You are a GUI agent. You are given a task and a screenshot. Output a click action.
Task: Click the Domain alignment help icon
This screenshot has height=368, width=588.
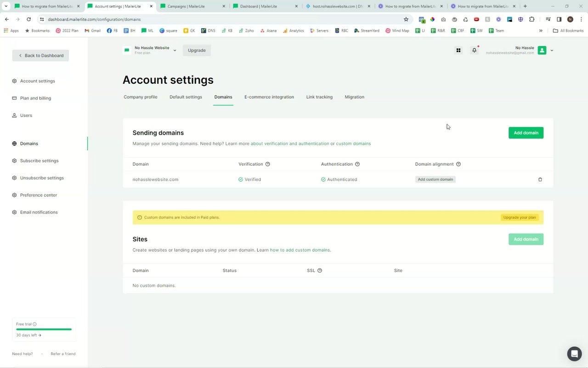(458, 164)
